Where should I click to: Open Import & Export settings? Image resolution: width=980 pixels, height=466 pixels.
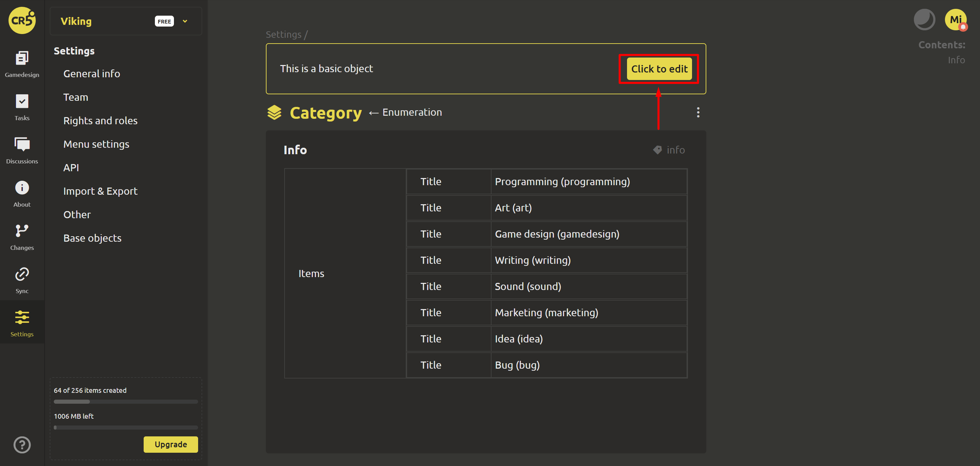[100, 191]
